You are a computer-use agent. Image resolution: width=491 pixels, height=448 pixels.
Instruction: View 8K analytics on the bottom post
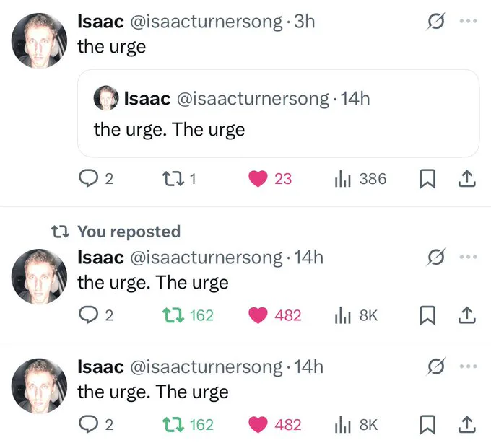pos(357,424)
